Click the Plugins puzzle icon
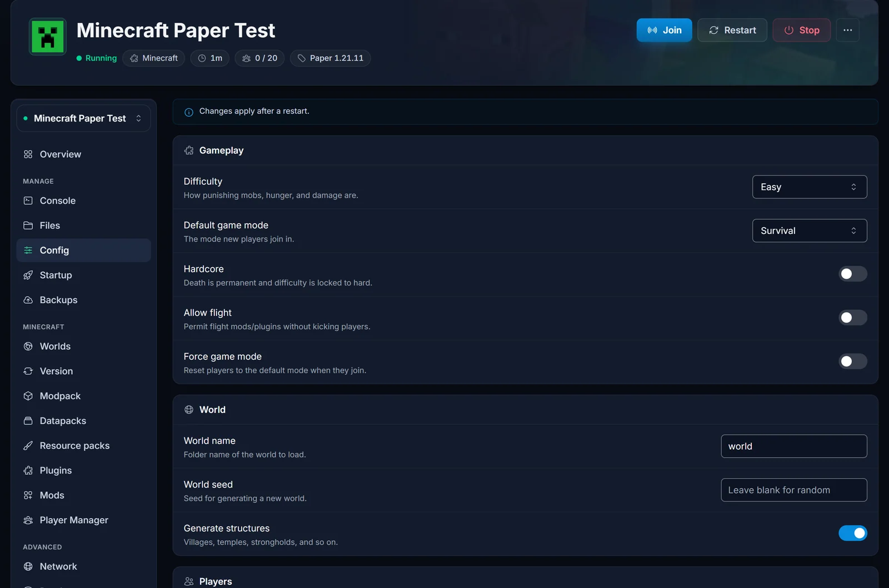 28,470
